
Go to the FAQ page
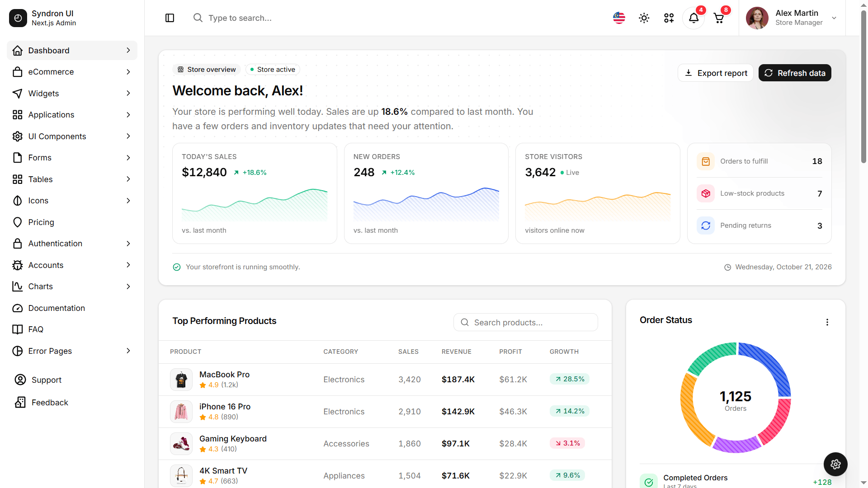[x=72, y=329]
